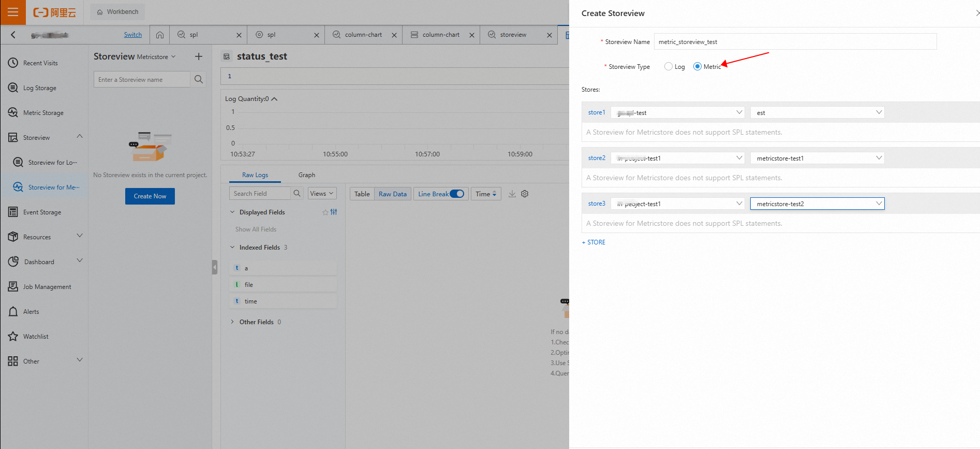Go back with the left arrow icon
Viewport: 980px width, 449px height.
[x=13, y=35]
